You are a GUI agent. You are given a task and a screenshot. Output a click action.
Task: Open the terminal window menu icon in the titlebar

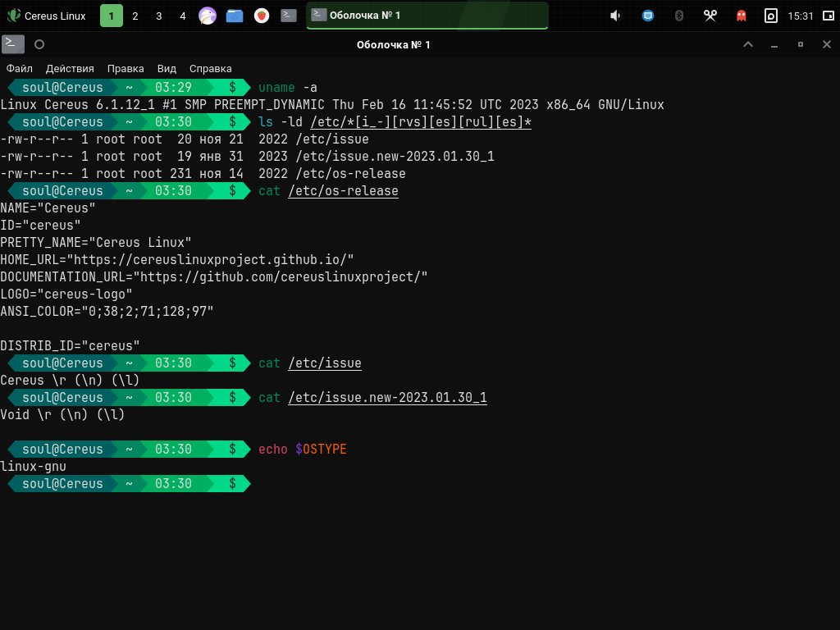(13, 44)
